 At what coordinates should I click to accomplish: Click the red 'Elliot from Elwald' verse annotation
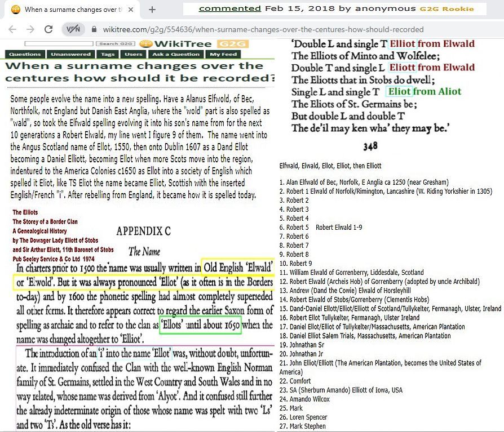(432, 44)
